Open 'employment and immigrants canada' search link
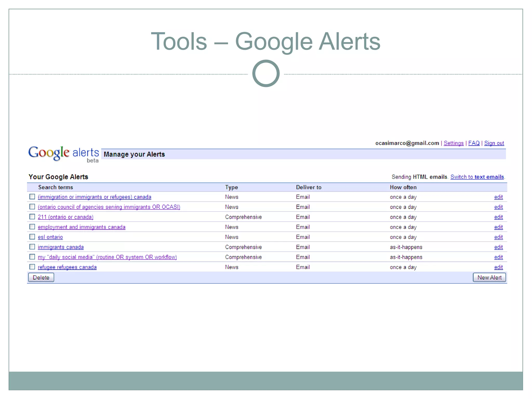The width and height of the screenshot is (532, 399). tap(82, 227)
